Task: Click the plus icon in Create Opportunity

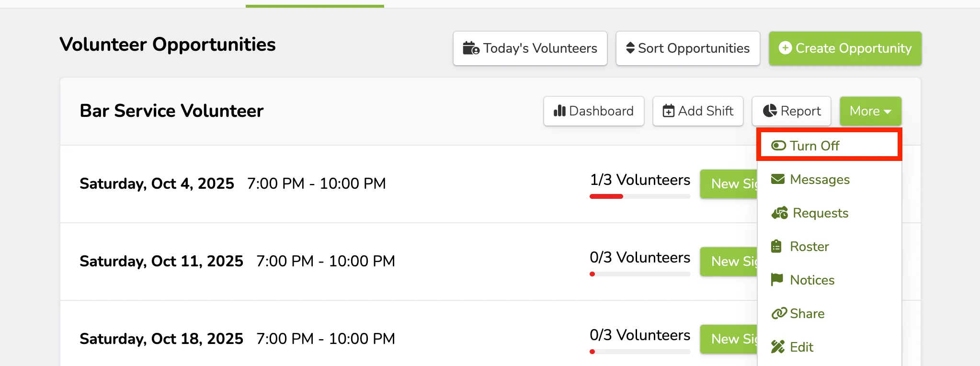Action: (x=785, y=48)
